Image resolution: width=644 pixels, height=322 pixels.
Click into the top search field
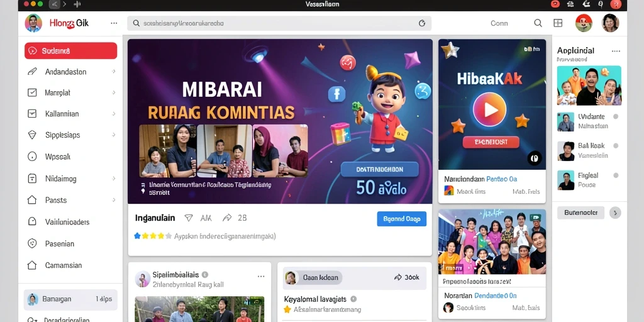click(279, 23)
